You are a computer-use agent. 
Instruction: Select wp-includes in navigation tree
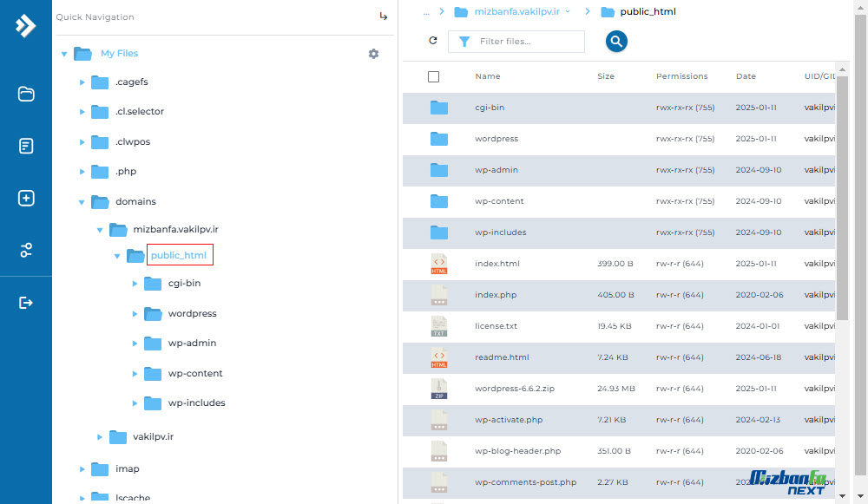(x=196, y=403)
